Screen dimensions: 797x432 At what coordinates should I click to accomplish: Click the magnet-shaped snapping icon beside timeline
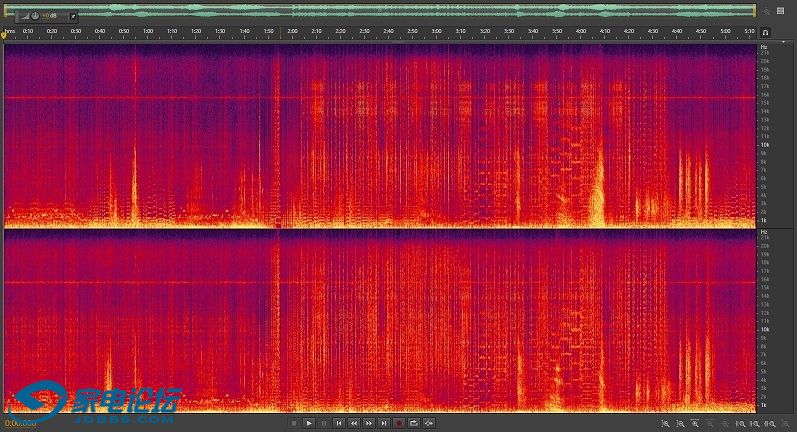(765, 33)
